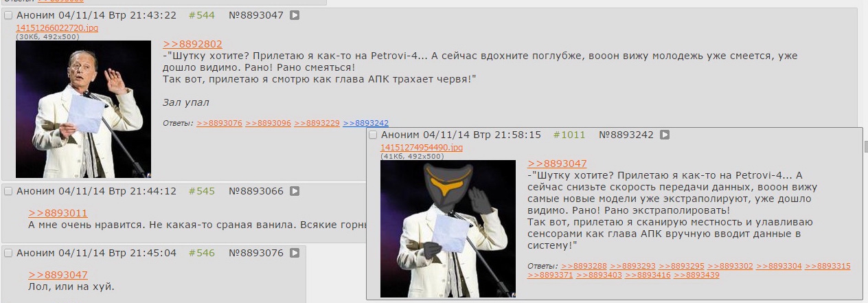Click the page scrollbar thumb on right edge
The width and height of the screenshot is (868, 303).
click(865, 146)
